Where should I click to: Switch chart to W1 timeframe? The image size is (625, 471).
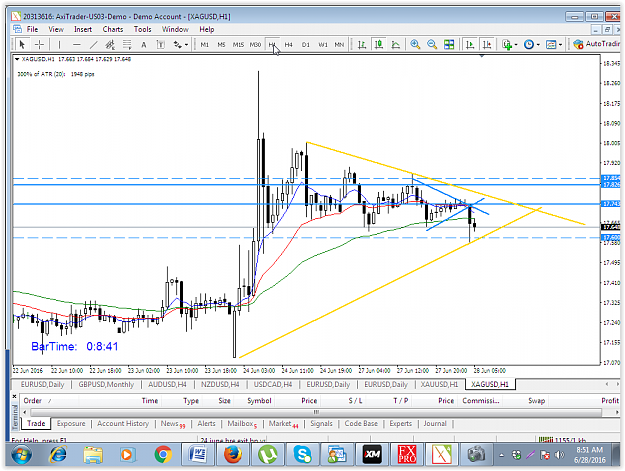point(322,45)
